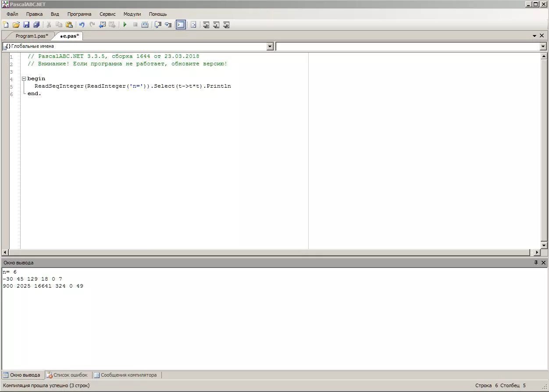Pin the Окно вывода panel

coord(535,263)
